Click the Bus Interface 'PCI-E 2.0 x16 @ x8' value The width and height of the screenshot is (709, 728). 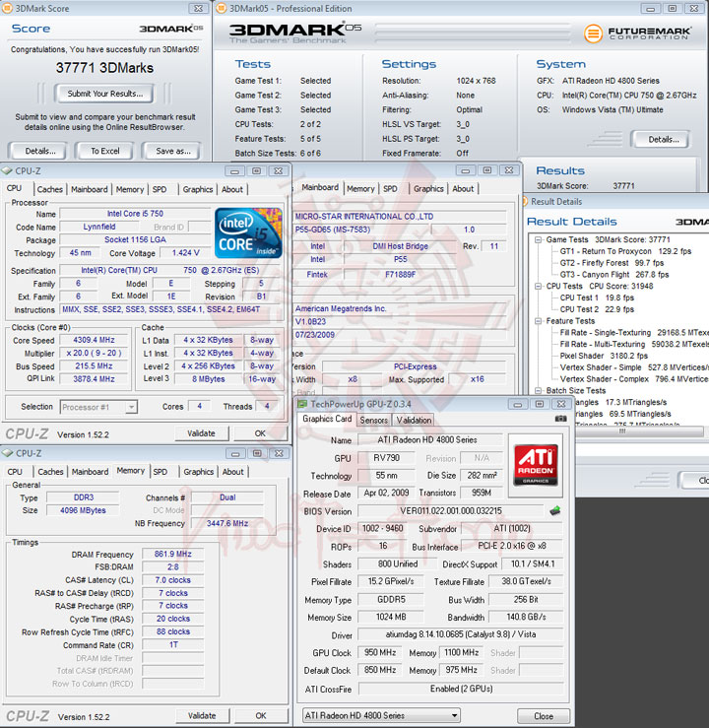point(512,546)
